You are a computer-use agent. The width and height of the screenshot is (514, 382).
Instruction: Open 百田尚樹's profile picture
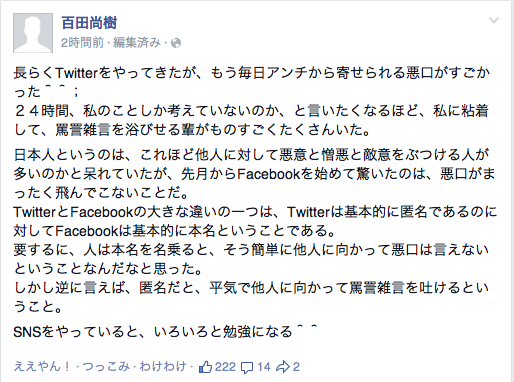point(33,33)
